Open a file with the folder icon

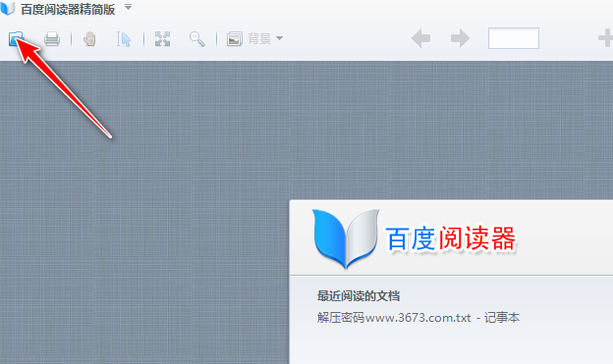pos(16,38)
